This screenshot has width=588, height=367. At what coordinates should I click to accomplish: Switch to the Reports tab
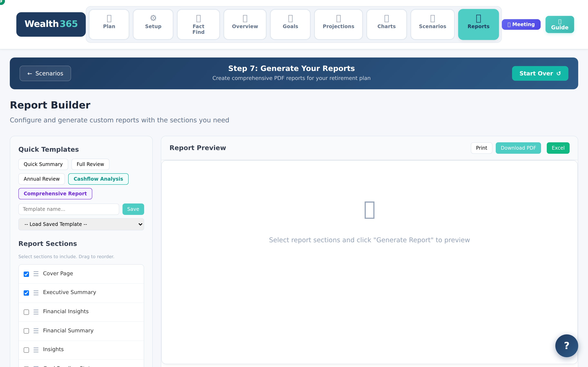[x=478, y=24]
